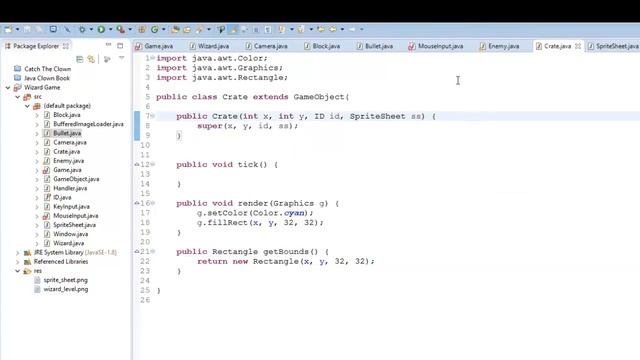Click the New file toolbar icon
Image resolution: width=640 pixels, height=360 pixels.
pyautogui.click(x=8, y=29)
